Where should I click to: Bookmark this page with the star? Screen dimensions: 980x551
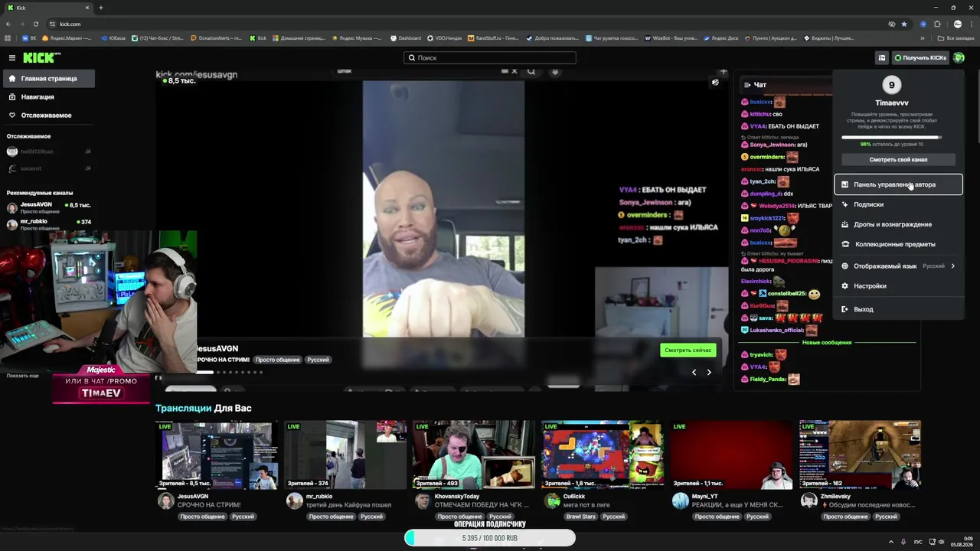point(903,24)
